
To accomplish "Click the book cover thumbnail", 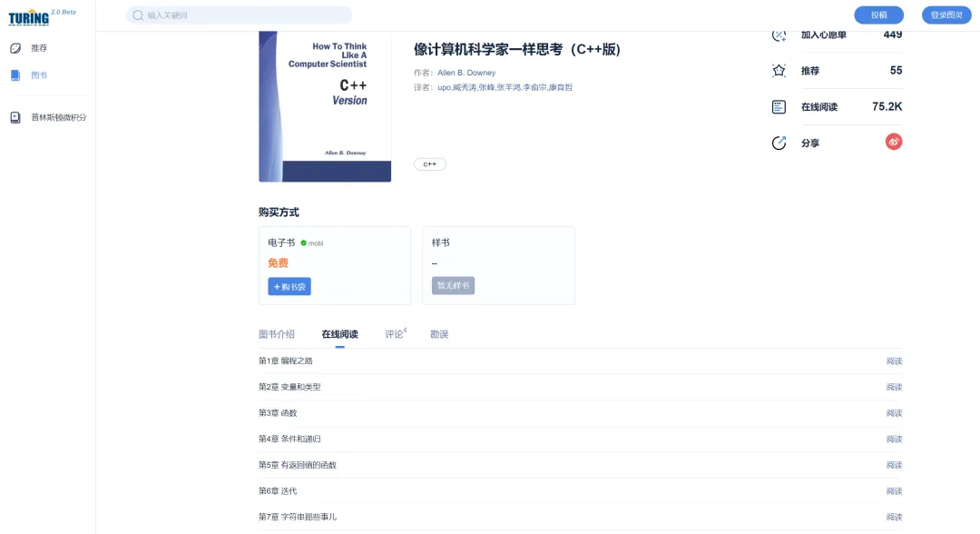I will [x=325, y=107].
